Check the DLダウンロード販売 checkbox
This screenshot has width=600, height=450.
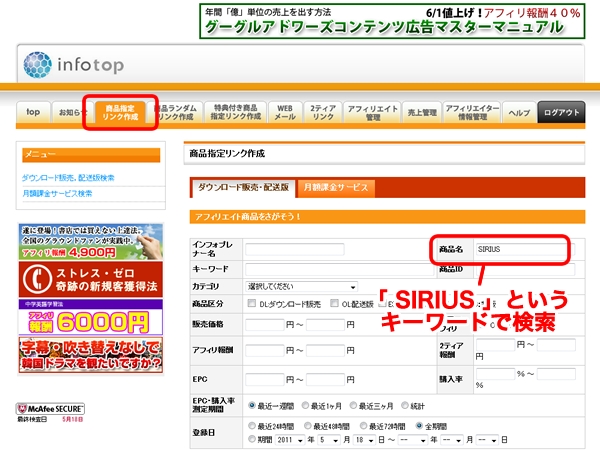tap(252, 304)
